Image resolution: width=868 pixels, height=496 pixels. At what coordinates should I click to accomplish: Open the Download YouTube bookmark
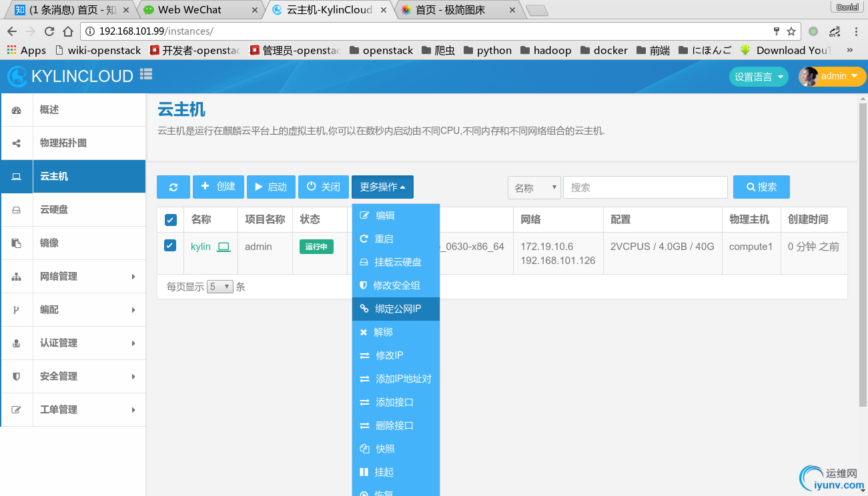pyautogui.click(x=785, y=50)
